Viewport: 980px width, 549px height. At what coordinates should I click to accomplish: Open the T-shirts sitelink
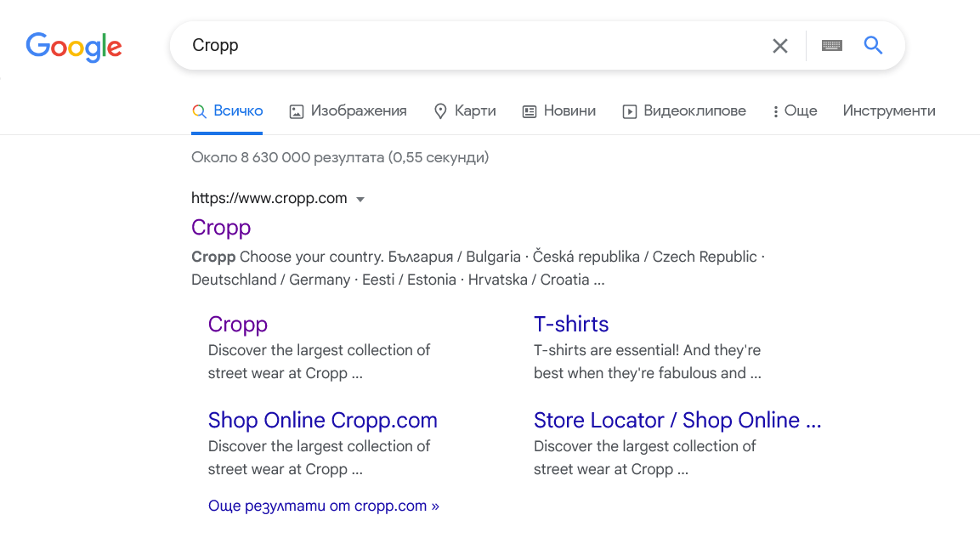tap(570, 324)
